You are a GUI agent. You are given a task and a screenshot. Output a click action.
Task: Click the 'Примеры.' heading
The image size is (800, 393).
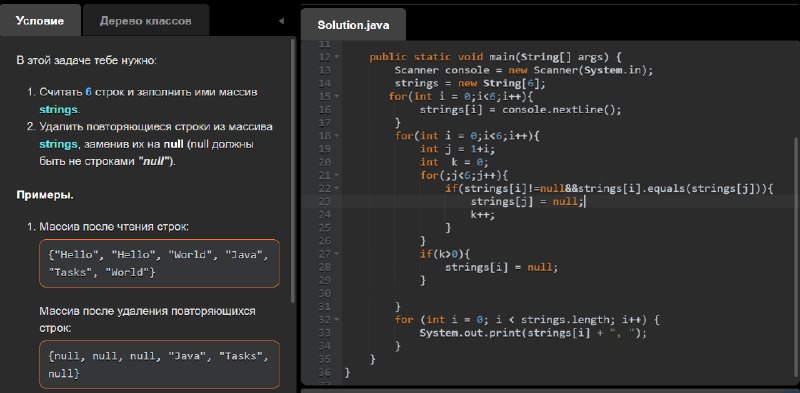tap(45, 195)
